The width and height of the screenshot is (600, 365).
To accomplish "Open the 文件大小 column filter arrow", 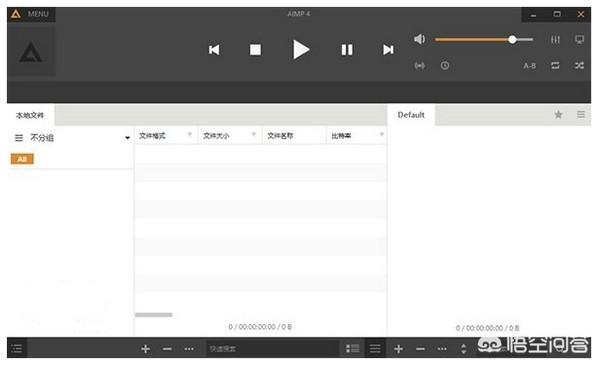I will tap(254, 134).
